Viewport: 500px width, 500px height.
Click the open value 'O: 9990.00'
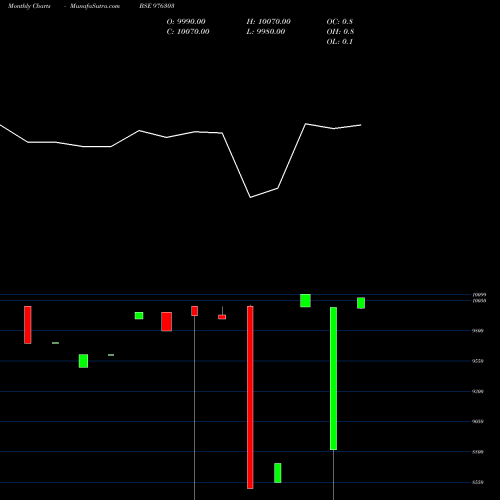186,22
